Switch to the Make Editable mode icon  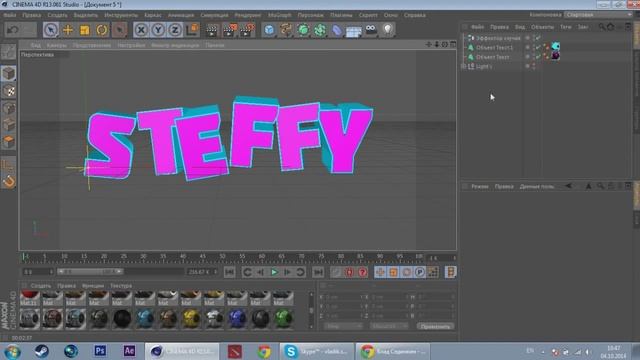9,52
